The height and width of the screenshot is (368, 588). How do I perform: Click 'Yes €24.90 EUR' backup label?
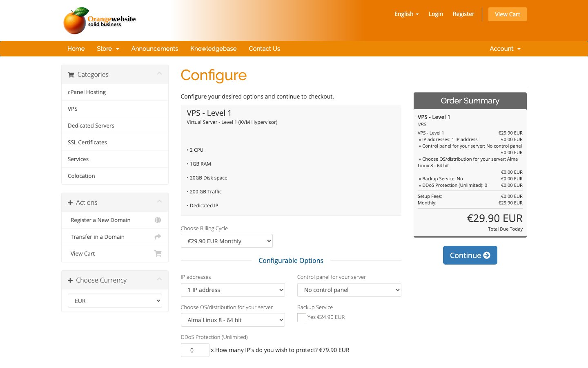pos(326,317)
